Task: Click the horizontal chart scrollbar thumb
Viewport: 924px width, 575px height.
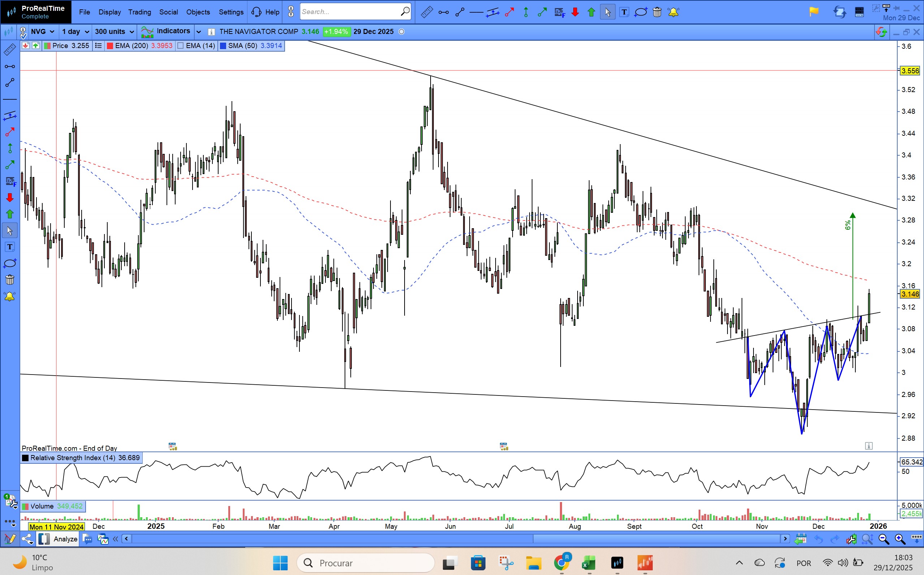Action: tap(656, 539)
